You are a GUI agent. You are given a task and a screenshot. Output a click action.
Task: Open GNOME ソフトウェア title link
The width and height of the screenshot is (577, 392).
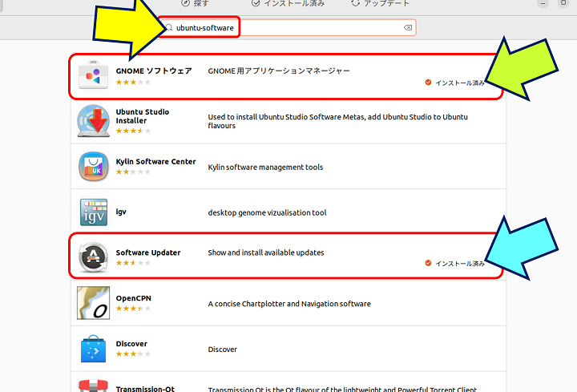pyautogui.click(x=154, y=71)
